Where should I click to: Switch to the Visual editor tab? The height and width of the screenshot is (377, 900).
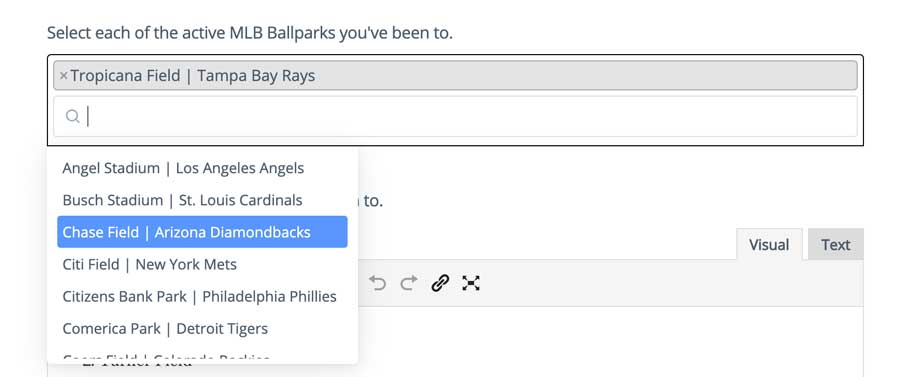click(x=769, y=244)
